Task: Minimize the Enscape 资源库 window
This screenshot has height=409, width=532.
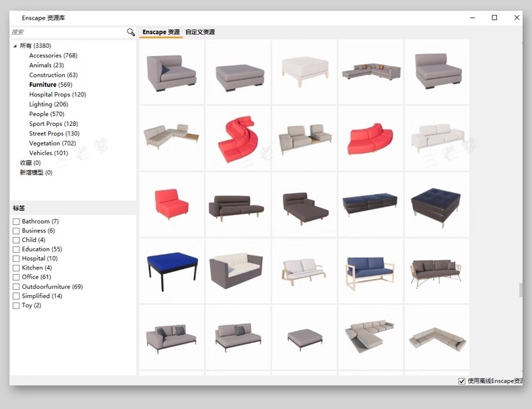Action: pyautogui.click(x=472, y=18)
